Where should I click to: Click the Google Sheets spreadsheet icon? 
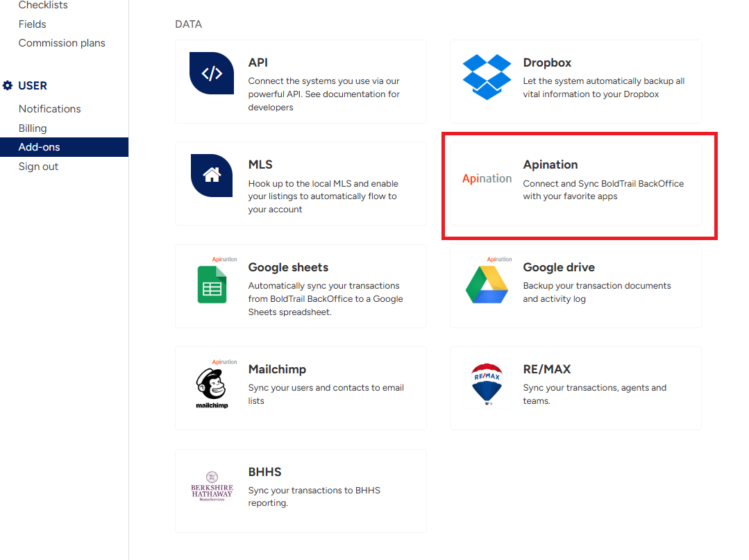pyautogui.click(x=212, y=285)
